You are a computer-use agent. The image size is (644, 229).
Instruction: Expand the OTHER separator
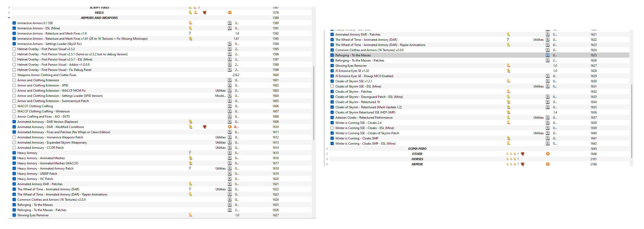(327, 154)
